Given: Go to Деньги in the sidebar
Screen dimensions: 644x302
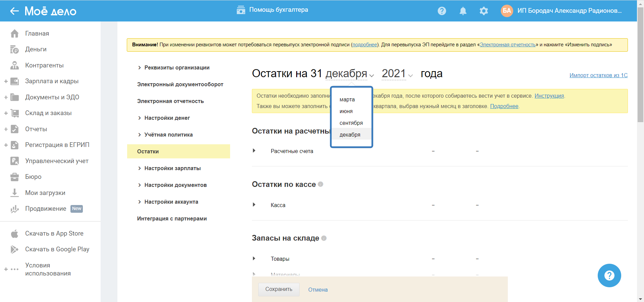Looking at the screenshot, I should [36, 49].
